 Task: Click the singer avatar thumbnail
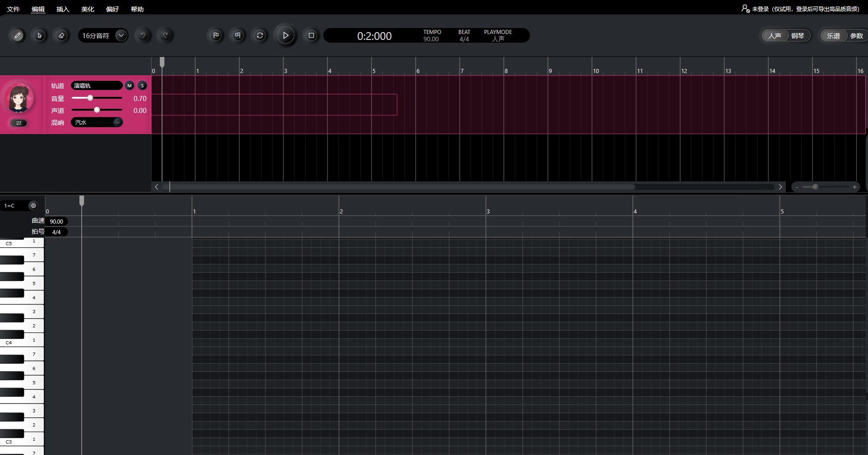19,98
